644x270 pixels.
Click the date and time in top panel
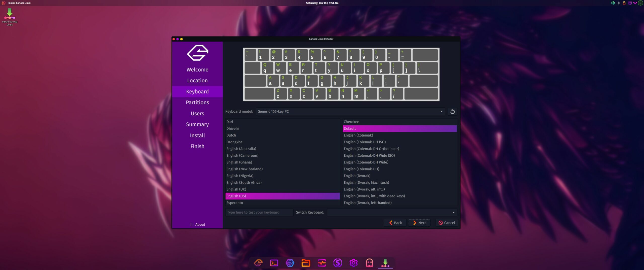click(322, 3)
